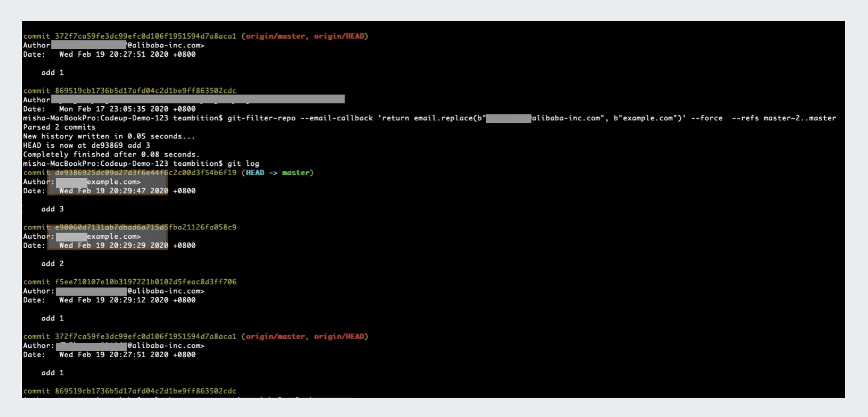868x417 pixels.
Task: Click the 'HEAD -> master' ref label
Action: point(277,173)
